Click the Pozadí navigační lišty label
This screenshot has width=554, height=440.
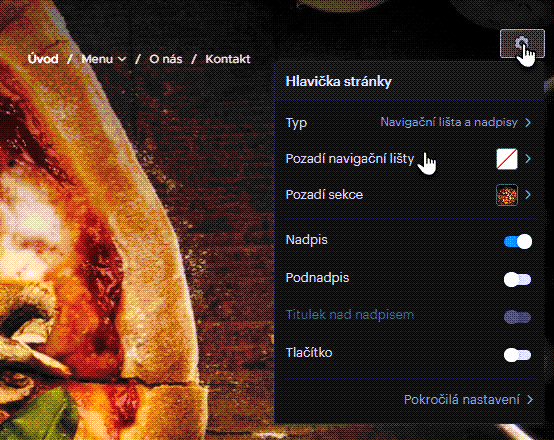coord(350,159)
